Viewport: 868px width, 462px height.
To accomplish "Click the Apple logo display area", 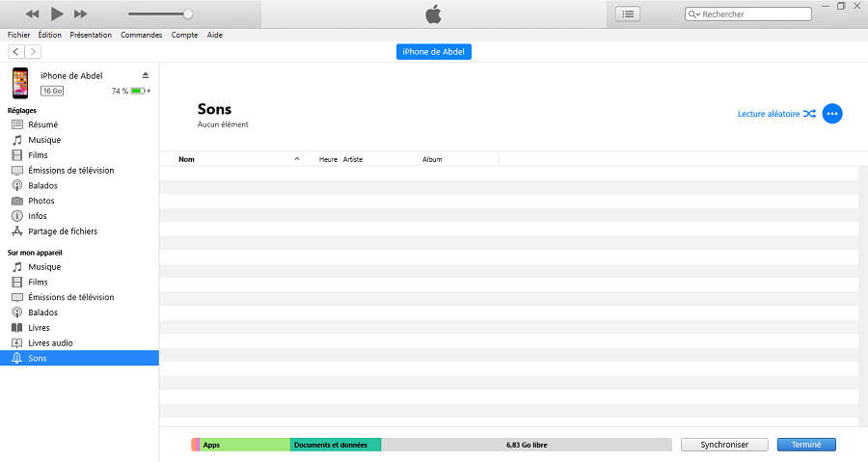I will click(434, 14).
